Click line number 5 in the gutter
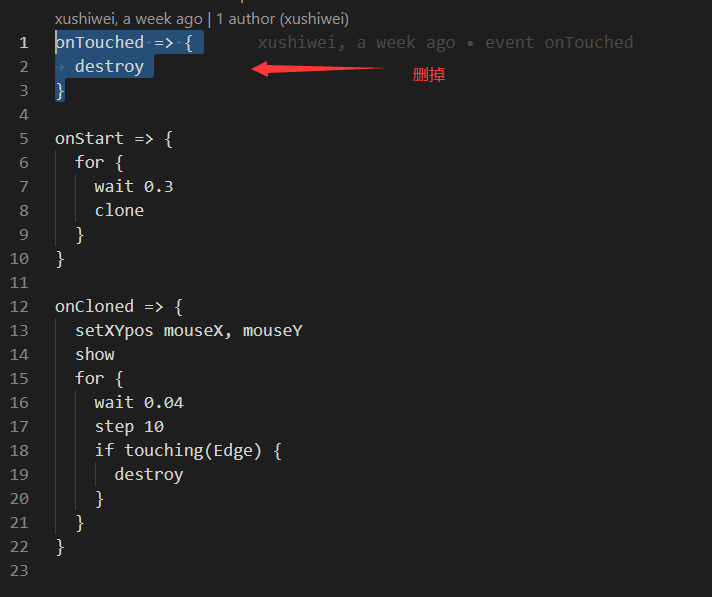 tap(24, 138)
